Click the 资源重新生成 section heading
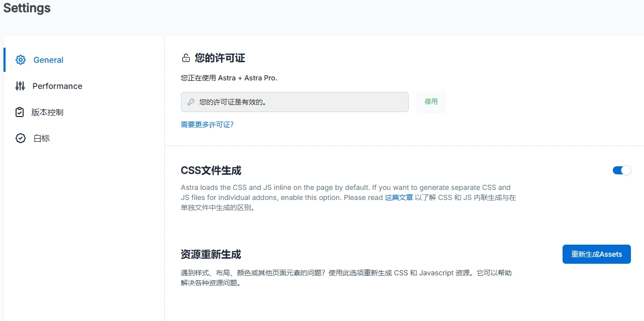The width and height of the screenshot is (644, 321). pos(211,255)
